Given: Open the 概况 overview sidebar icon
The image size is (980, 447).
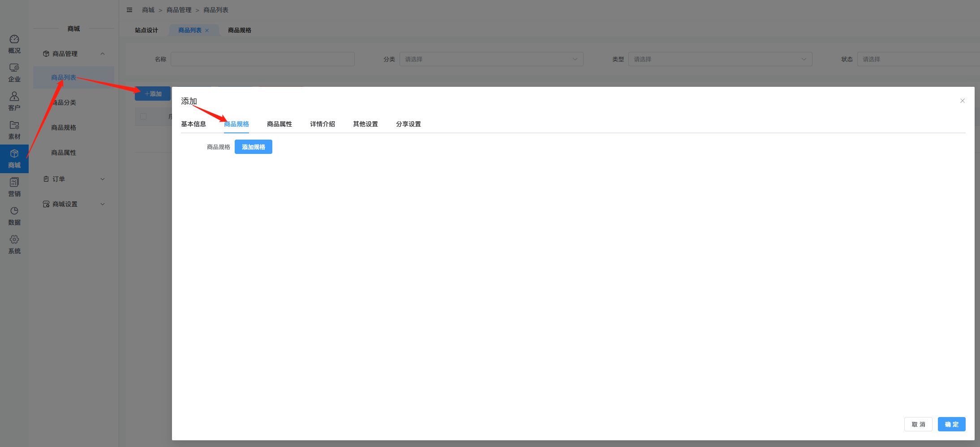Looking at the screenshot, I should click(x=14, y=44).
